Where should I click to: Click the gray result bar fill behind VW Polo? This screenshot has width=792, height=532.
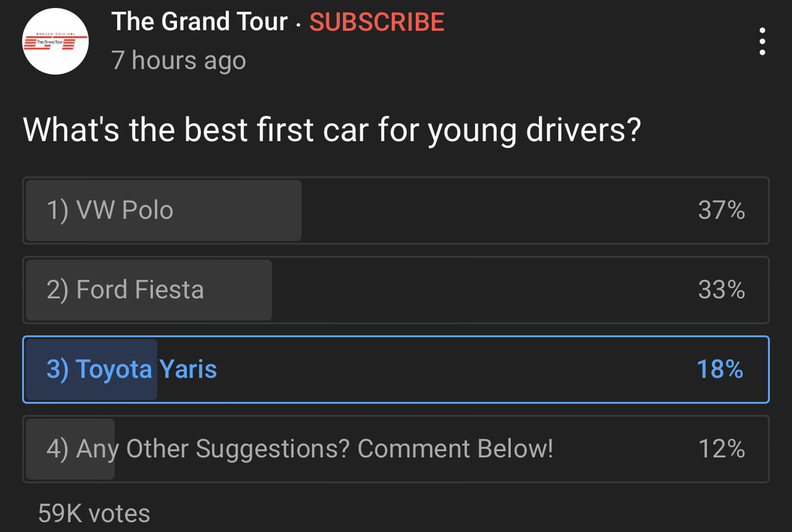[x=164, y=211]
